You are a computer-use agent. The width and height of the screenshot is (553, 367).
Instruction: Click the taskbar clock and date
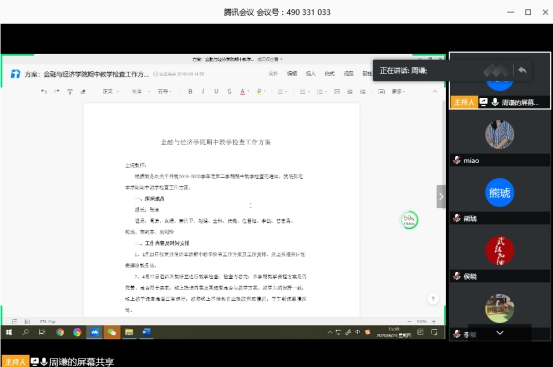coord(394,332)
